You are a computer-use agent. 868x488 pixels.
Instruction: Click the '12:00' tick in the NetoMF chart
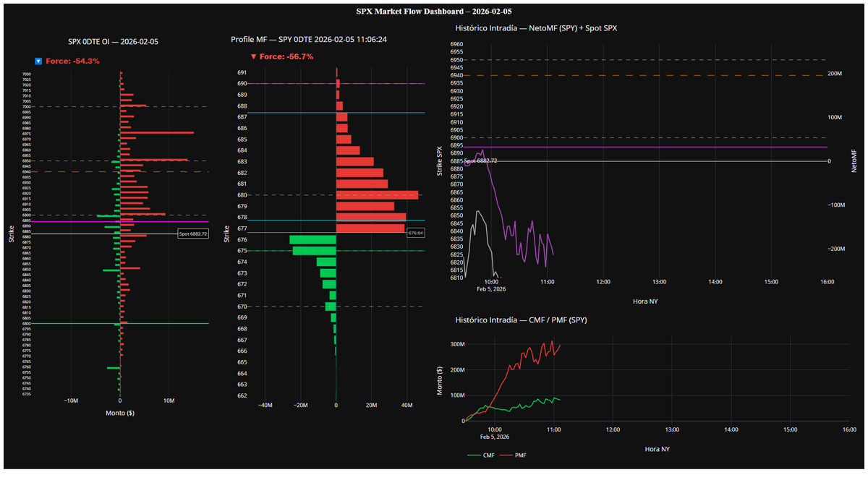(x=603, y=282)
